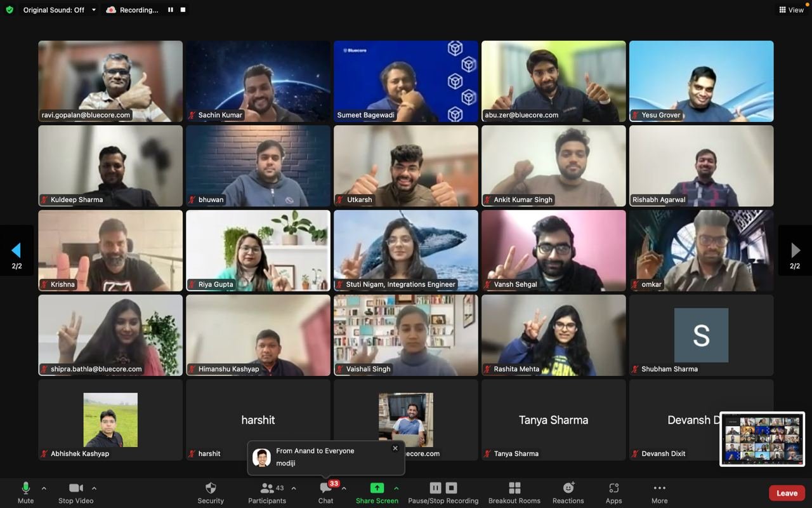Expand video options arrow beside Stop Video

tap(94, 488)
